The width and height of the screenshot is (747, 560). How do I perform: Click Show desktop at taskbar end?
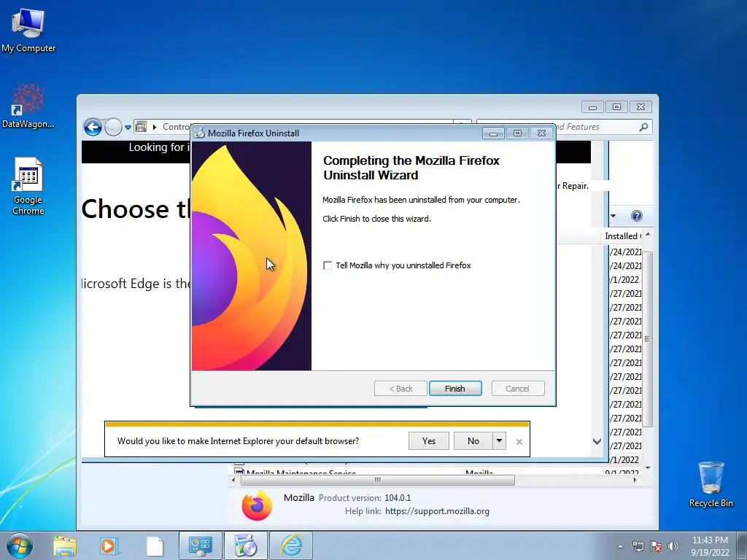click(x=741, y=546)
